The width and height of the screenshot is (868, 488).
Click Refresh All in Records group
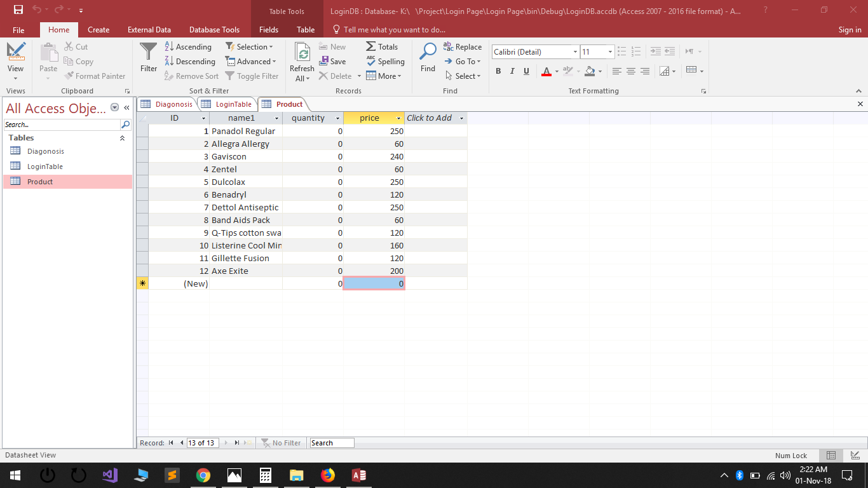point(302,62)
